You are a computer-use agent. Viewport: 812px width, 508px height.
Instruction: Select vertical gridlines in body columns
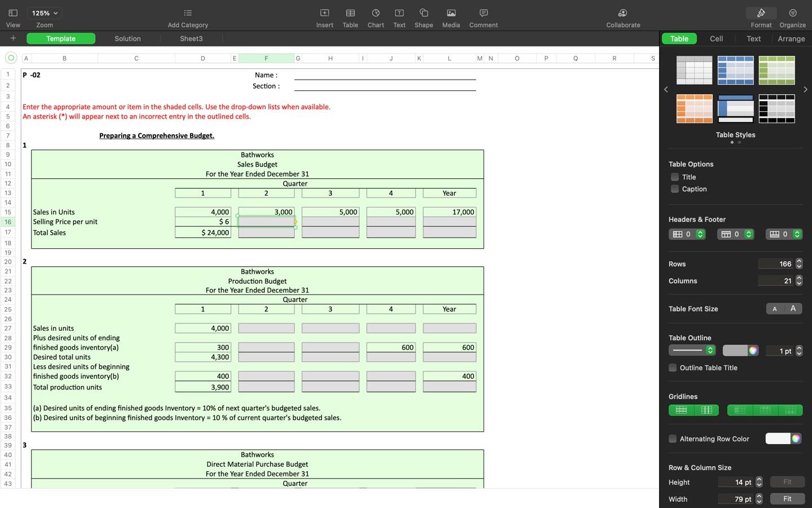tap(707, 410)
